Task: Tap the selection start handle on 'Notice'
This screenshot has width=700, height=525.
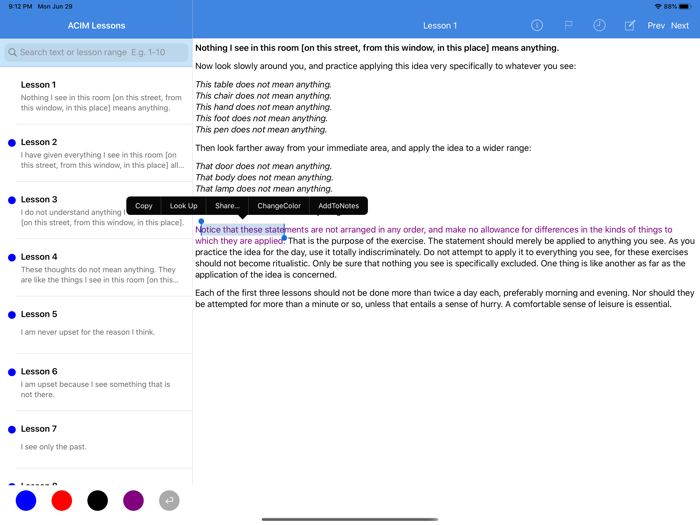Action: [201, 222]
